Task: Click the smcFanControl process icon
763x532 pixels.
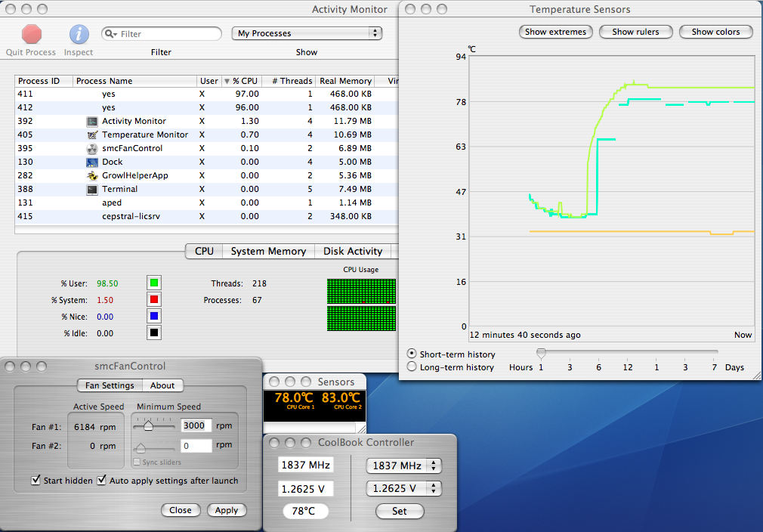Action: pos(92,148)
